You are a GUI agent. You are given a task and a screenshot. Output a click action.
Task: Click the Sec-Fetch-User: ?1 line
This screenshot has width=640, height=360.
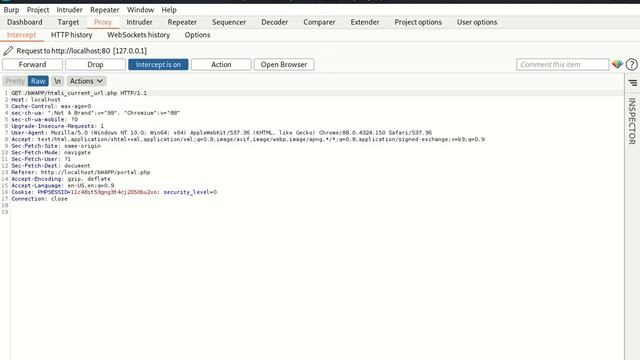click(41, 159)
